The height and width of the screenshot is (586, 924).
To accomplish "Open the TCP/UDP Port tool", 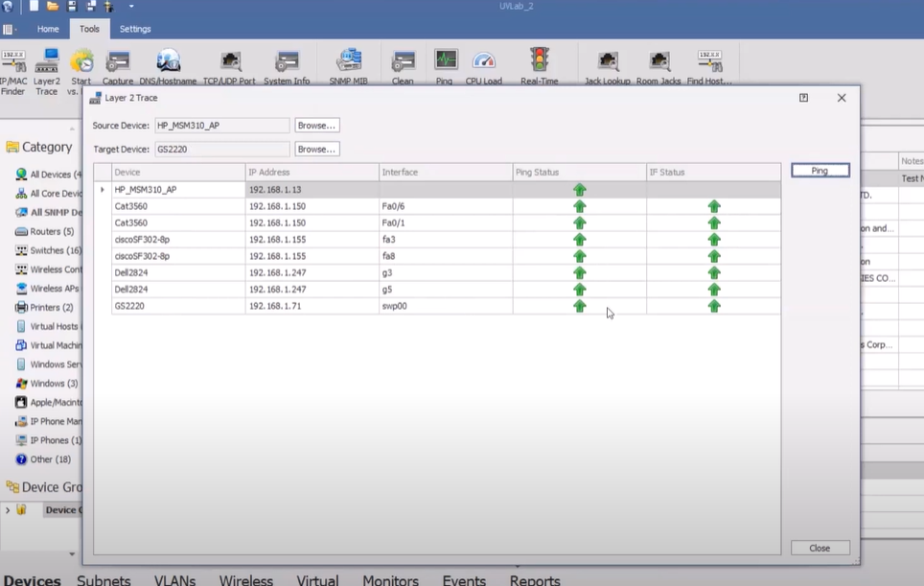I will click(229, 68).
